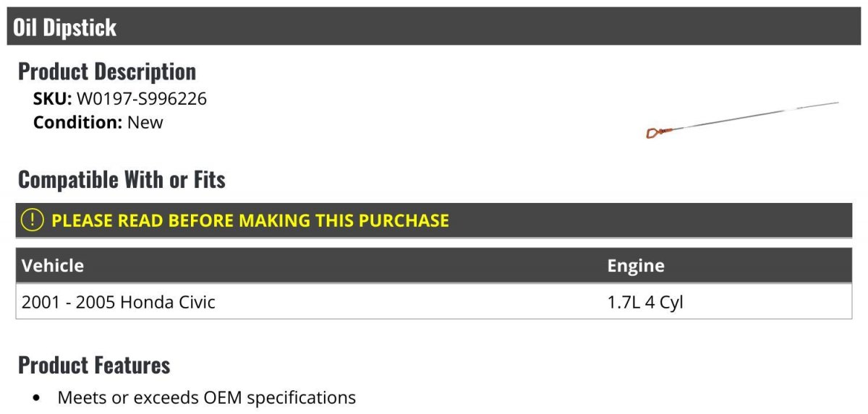Click the SKU label

click(x=52, y=98)
